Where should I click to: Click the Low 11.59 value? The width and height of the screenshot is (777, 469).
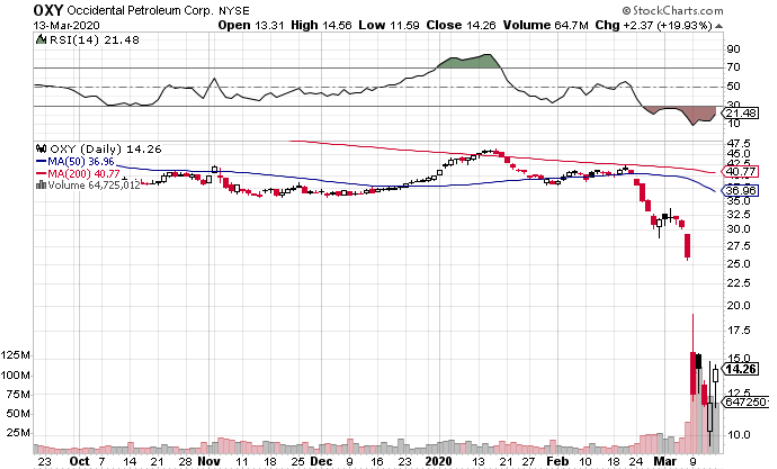pos(389,25)
